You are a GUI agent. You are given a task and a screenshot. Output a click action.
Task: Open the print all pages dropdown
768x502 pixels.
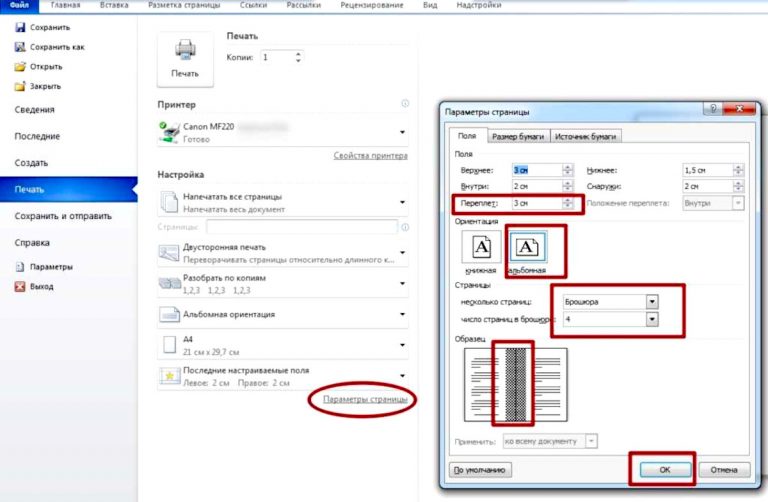[402, 202]
